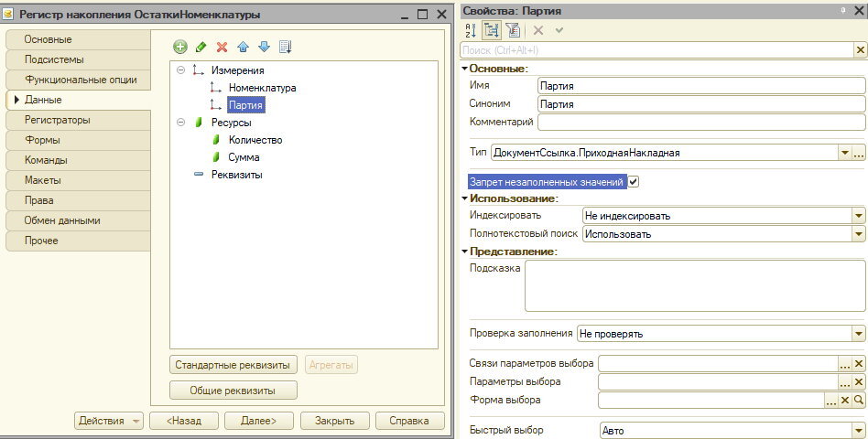Confirm property edit with checkmark icon
Image resolution: width=868 pixels, height=439 pixels.
(559, 30)
